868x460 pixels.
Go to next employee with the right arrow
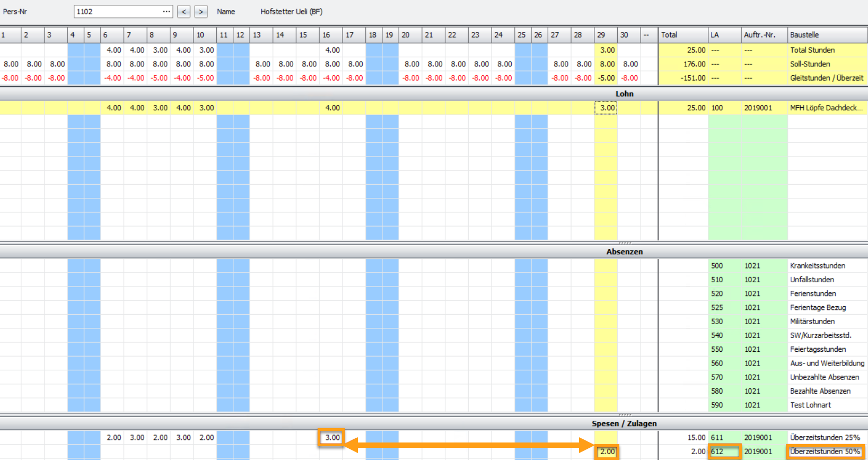[x=201, y=12]
